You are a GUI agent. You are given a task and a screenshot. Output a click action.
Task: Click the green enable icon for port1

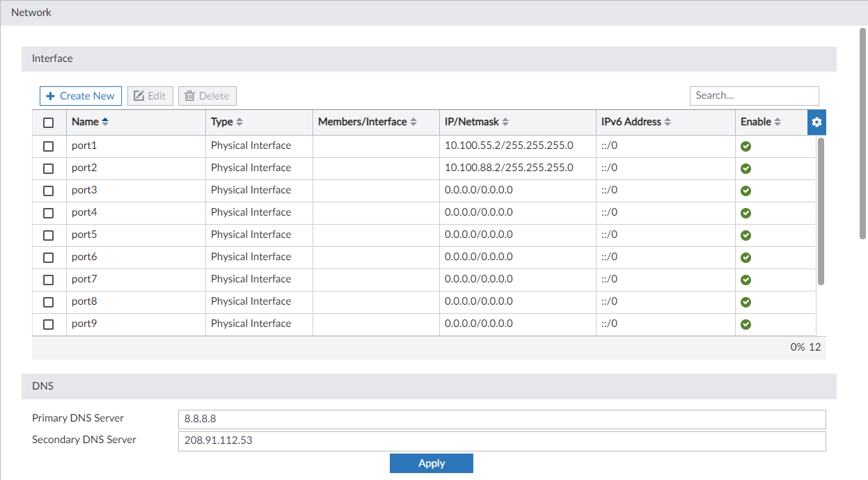click(745, 146)
